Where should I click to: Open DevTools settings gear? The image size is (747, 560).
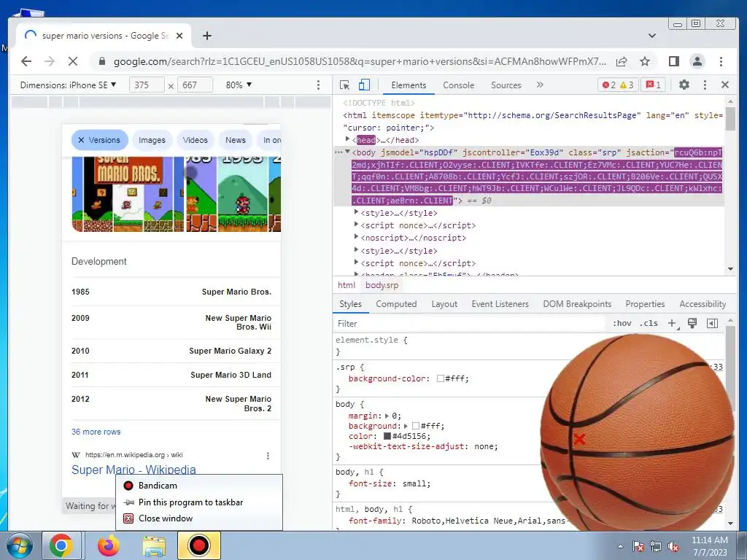684,85
